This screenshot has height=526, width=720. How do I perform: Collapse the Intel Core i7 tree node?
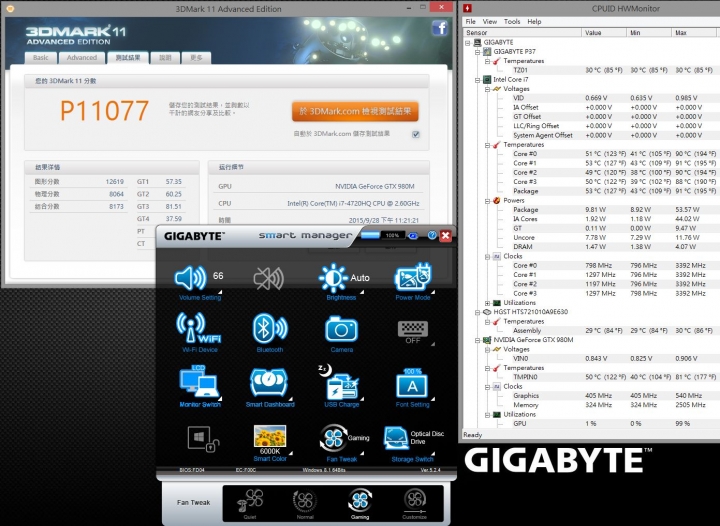coord(478,79)
